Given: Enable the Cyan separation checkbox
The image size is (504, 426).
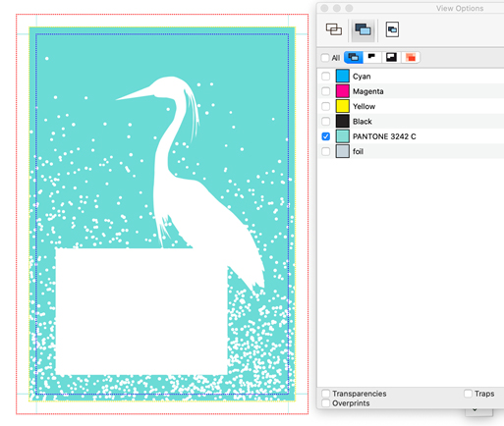Looking at the screenshot, I should 325,77.
